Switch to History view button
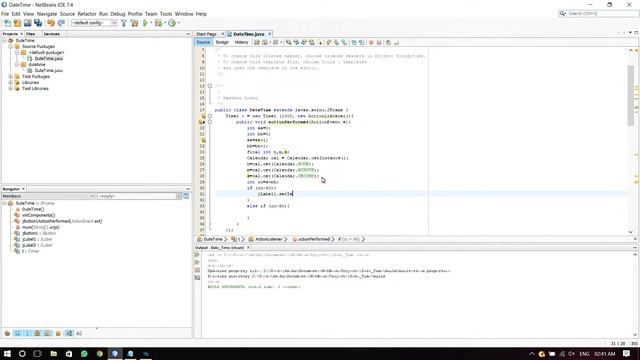Screen dimensions: 640x360 pyautogui.click(x=241, y=42)
